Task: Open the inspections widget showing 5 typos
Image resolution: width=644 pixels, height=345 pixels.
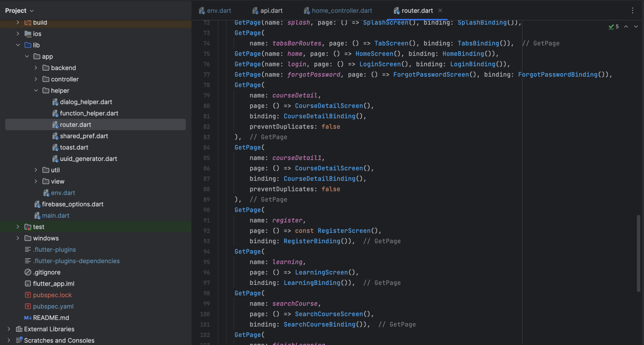Action: point(613,27)
